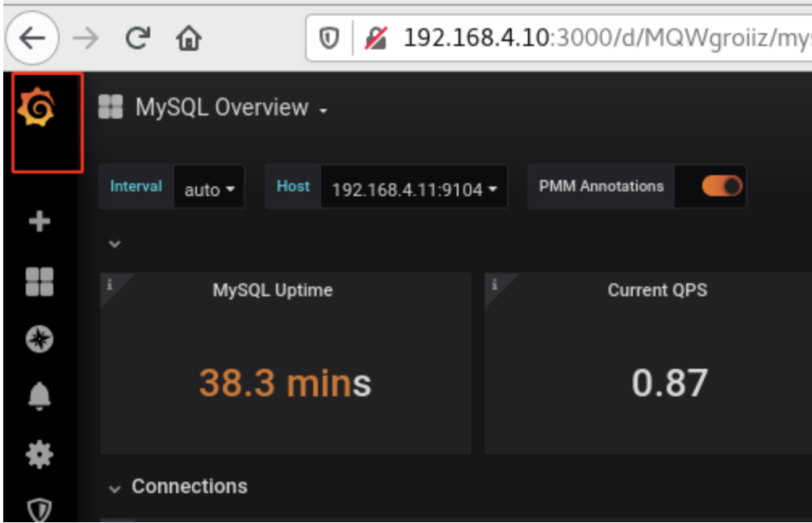Viewport: 812px width, 523px height.
Task: Click the PMM Annotations label
Action: pos(601,186)
